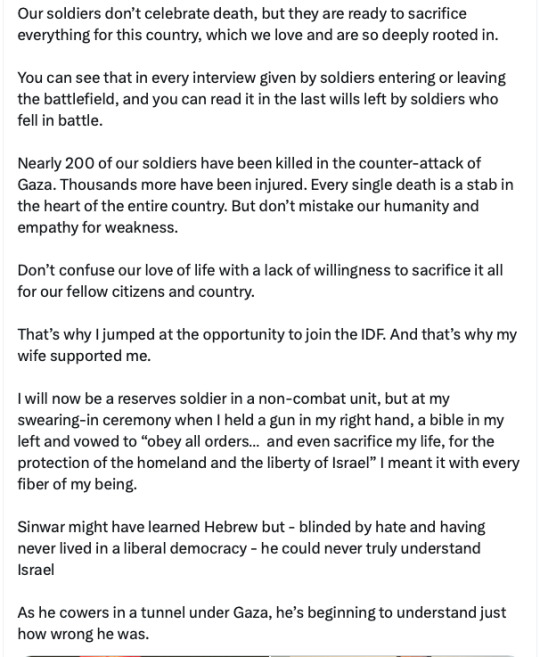Click the paragraph starting "You can see that"
540x657 pixels.
coord(262,99)
